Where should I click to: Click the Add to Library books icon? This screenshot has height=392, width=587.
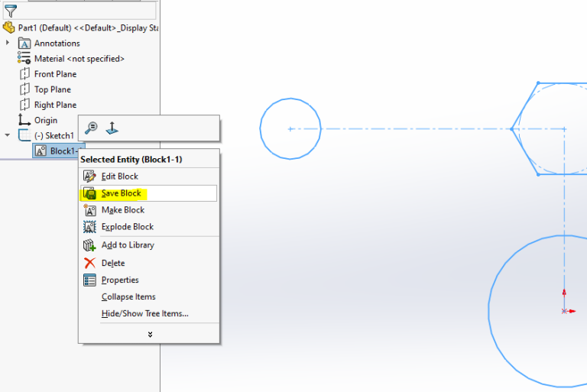pyautogui.click(x=89, y=245)
